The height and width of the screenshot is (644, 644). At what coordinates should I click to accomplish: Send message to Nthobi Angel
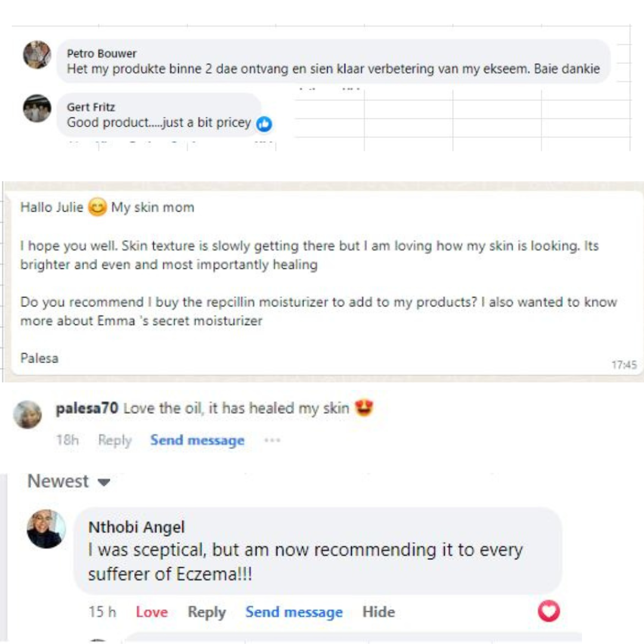294,612
